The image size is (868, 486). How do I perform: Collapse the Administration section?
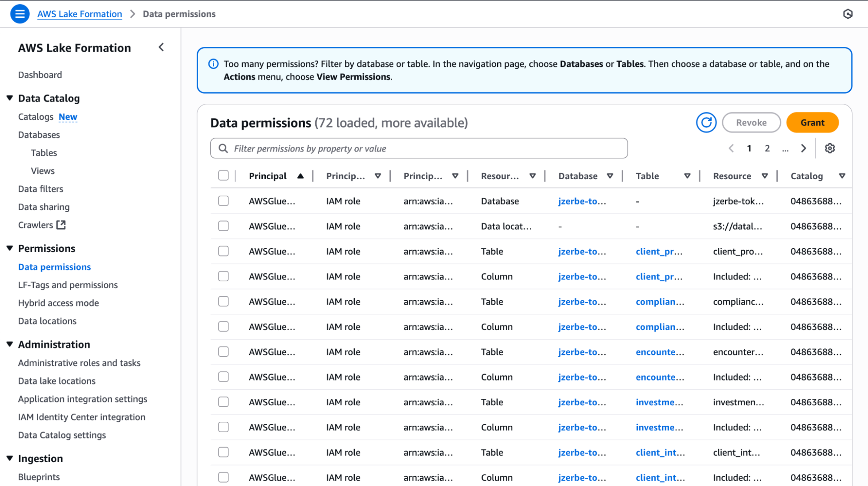(10, 344)
